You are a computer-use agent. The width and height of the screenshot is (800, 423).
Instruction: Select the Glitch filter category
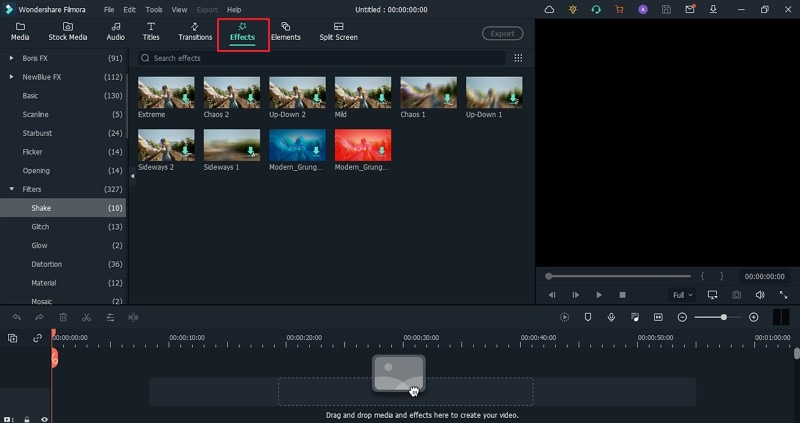(x=63, y=227)
